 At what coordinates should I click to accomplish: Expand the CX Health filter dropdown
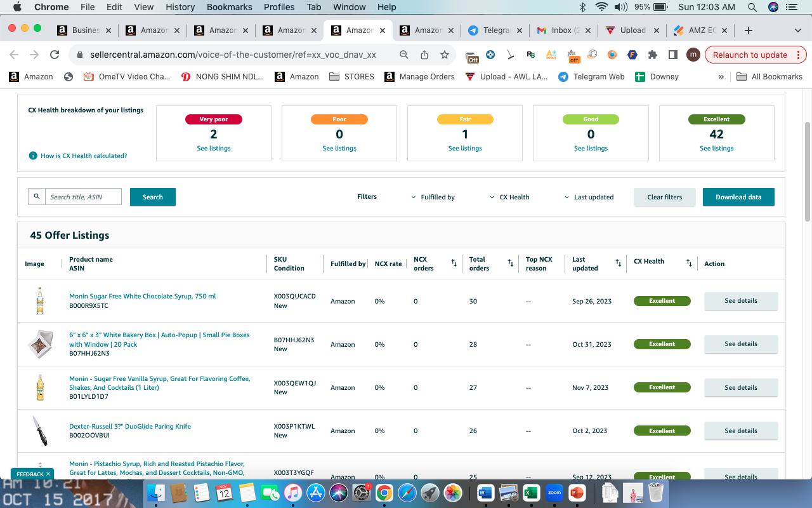click(509, 197)
